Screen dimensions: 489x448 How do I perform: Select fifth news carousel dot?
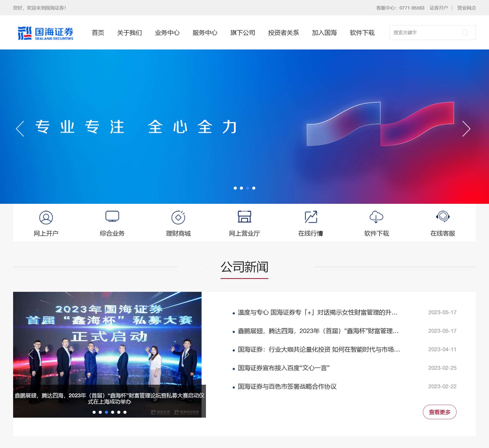tap(119, 412)
